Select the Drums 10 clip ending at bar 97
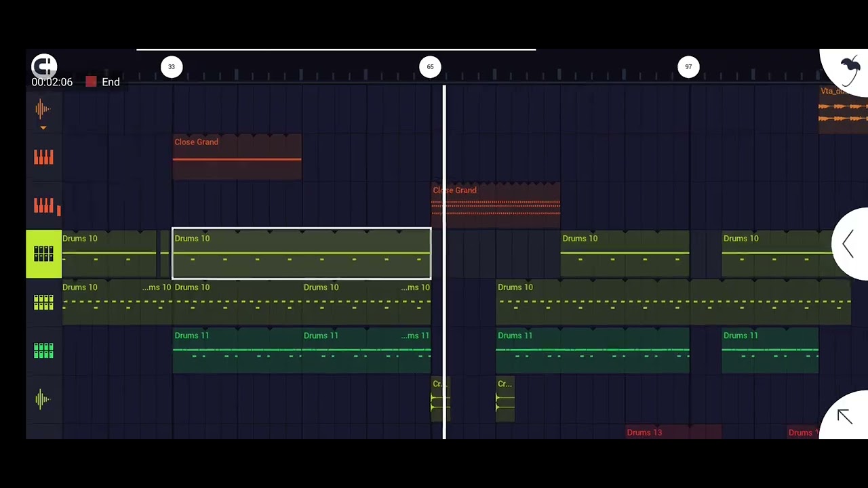868x488 pixels. pos(625,253)
